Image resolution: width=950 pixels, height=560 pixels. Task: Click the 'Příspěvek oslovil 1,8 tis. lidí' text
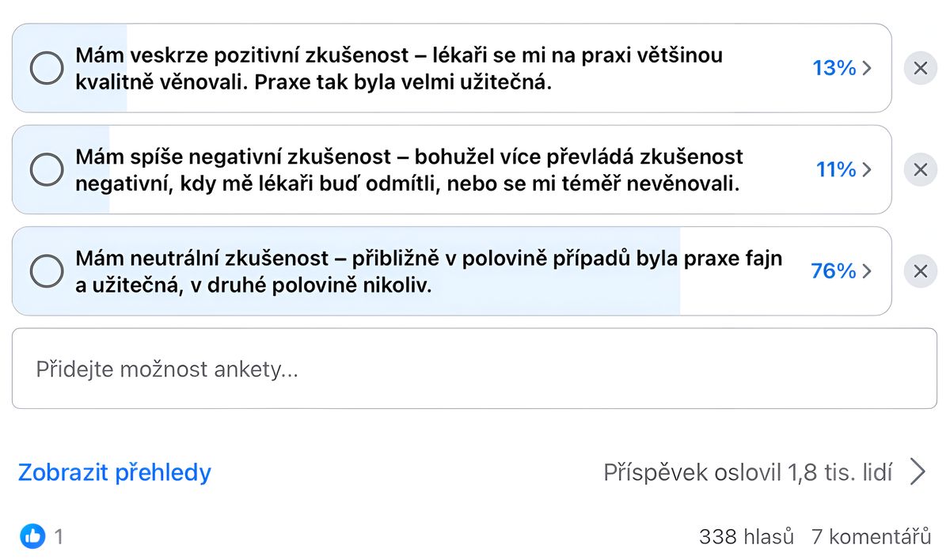748,472
